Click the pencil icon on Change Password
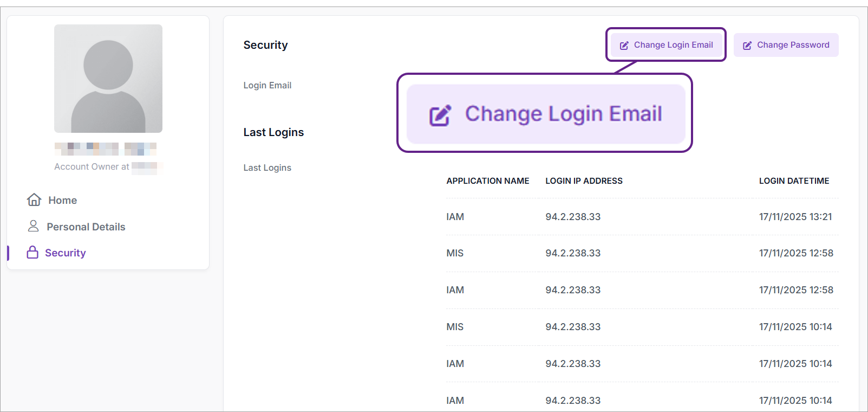 [x=747, y=46]
